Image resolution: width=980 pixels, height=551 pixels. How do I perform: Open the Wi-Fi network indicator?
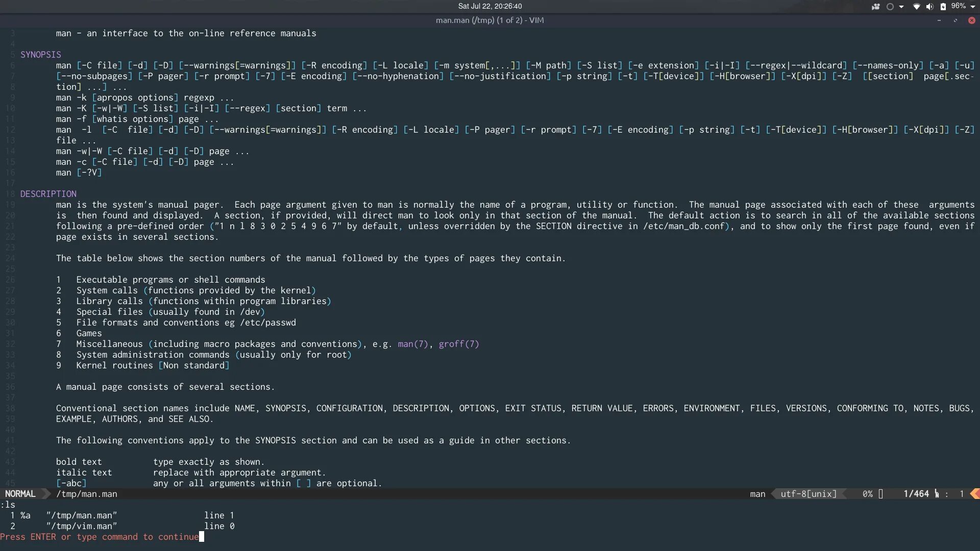[x=917, y=7]
